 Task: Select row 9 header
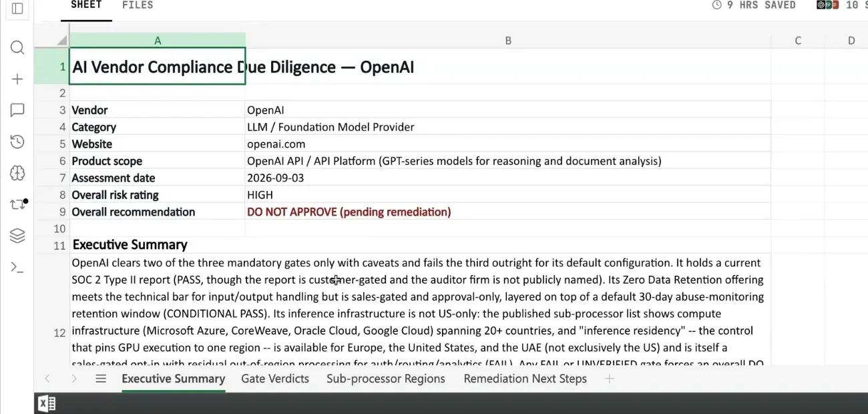(52, 212)
